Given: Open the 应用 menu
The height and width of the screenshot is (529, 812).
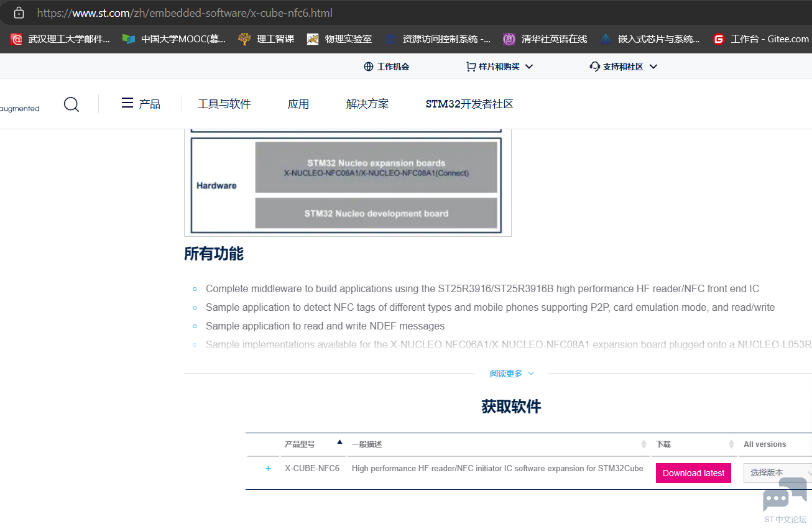Looking at the screenshot, I should [x=298, y=104].
